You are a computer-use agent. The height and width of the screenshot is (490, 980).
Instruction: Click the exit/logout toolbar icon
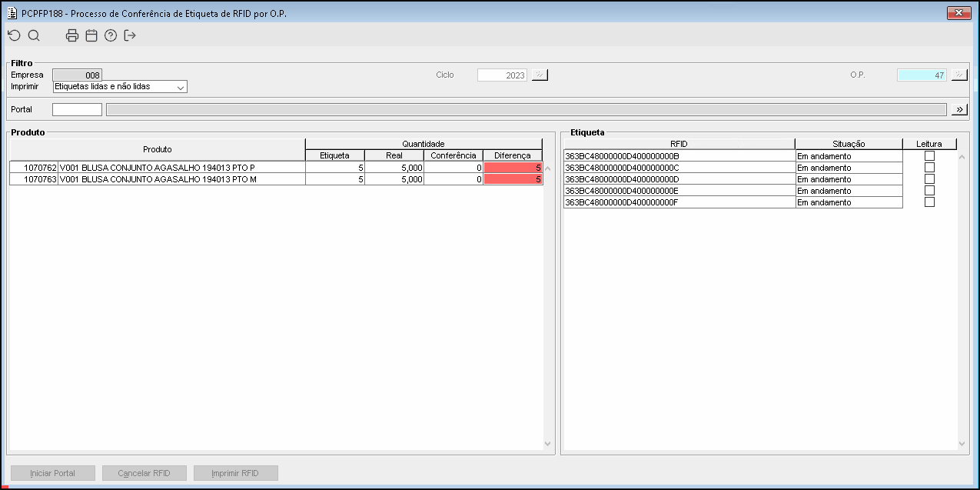(x=130, y=35)
